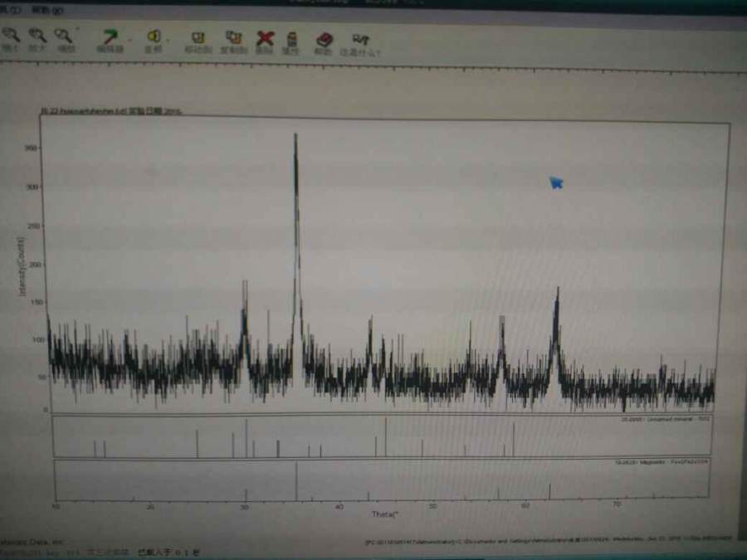Click the Magnetite reference stick pattern panel

point(382,479)
